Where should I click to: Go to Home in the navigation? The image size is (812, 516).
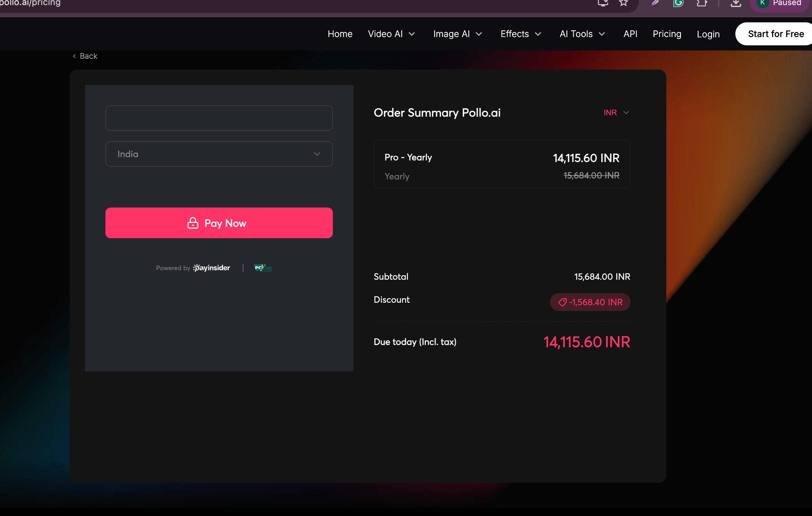[x=340, y=34]
